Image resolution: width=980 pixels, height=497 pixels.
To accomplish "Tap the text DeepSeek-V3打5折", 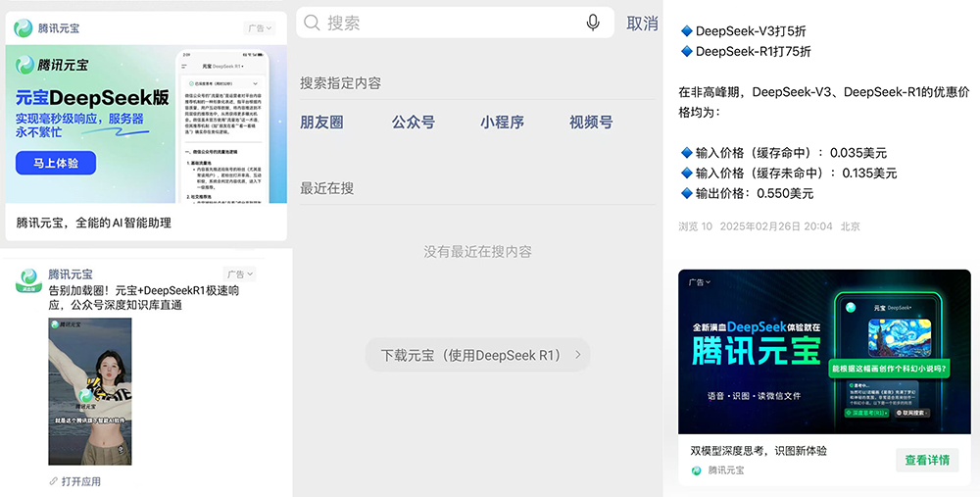I will pos(751,30).
